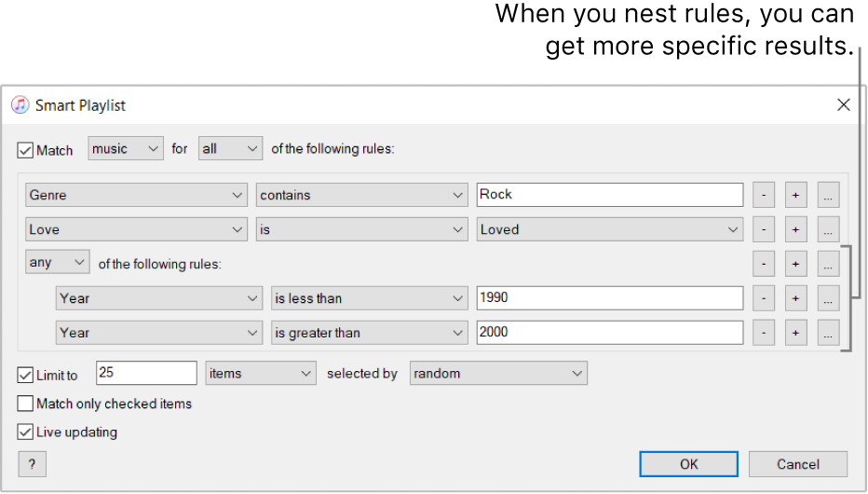Open the 'selected by random' dropdown
The image size is (868, 494).
point(498,374)
